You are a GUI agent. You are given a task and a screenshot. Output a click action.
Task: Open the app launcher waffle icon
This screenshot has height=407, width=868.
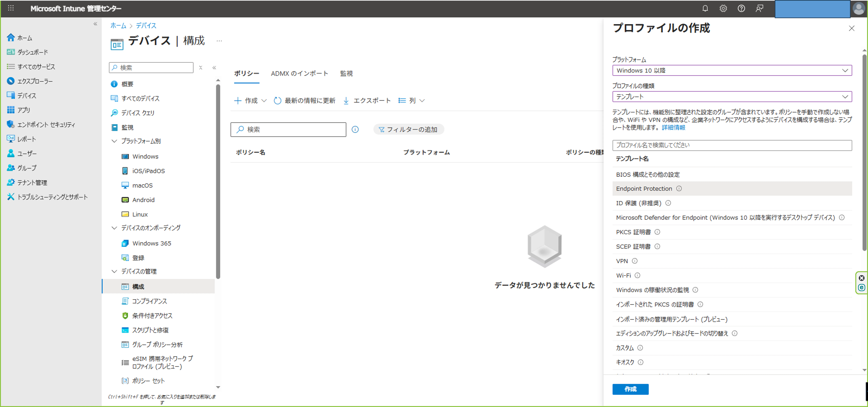point(11,8)
